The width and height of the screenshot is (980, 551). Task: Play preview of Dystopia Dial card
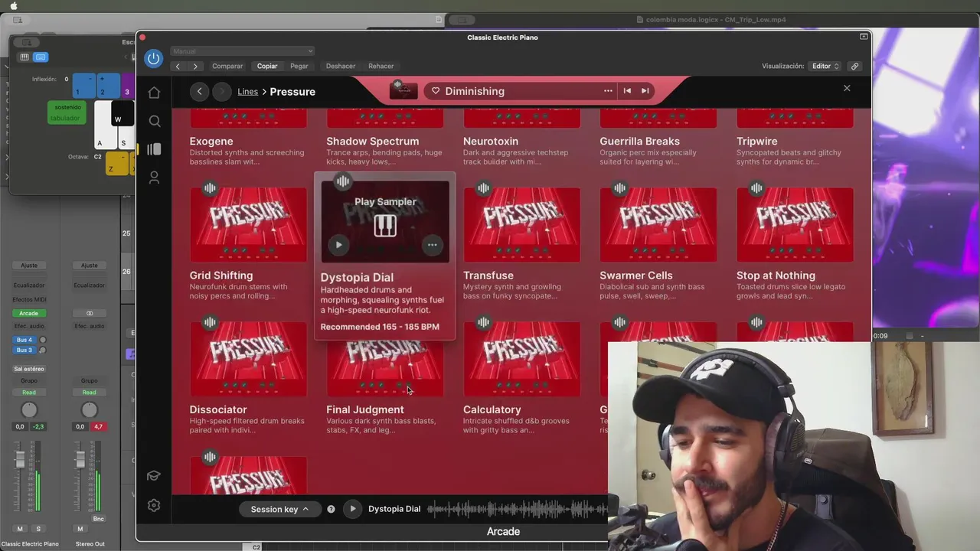tap(338, 245)
